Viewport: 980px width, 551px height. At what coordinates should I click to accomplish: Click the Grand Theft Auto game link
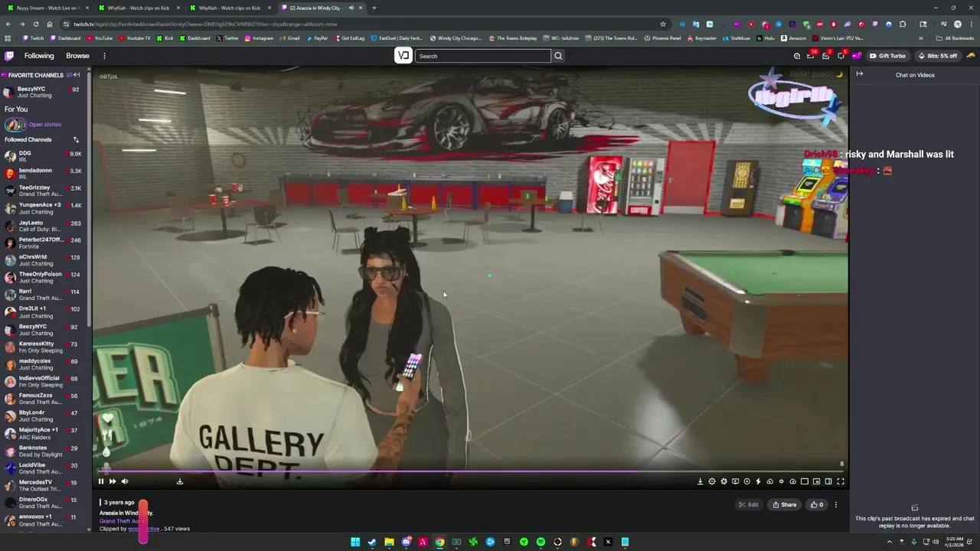coord(117,521)
